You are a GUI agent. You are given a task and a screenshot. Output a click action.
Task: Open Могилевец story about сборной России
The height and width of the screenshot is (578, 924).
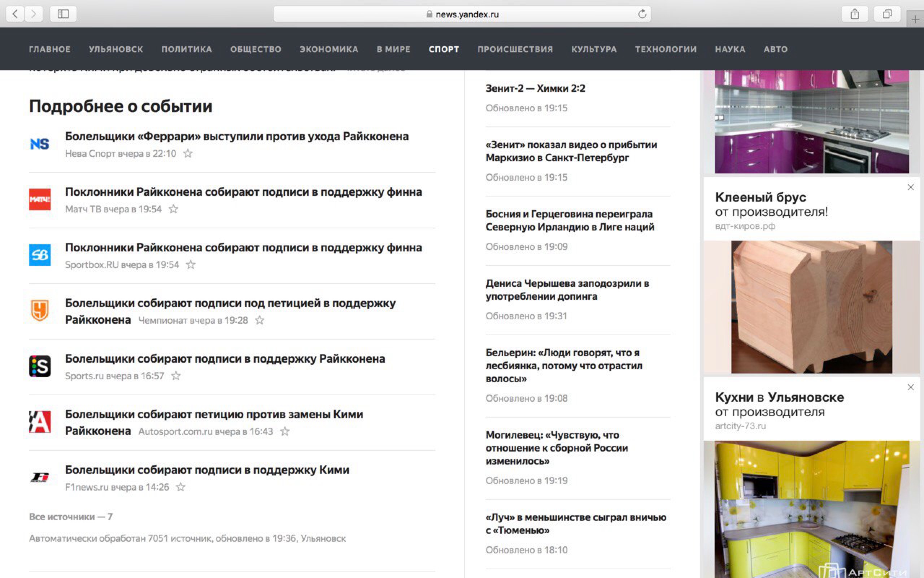(x=557, y=448)
